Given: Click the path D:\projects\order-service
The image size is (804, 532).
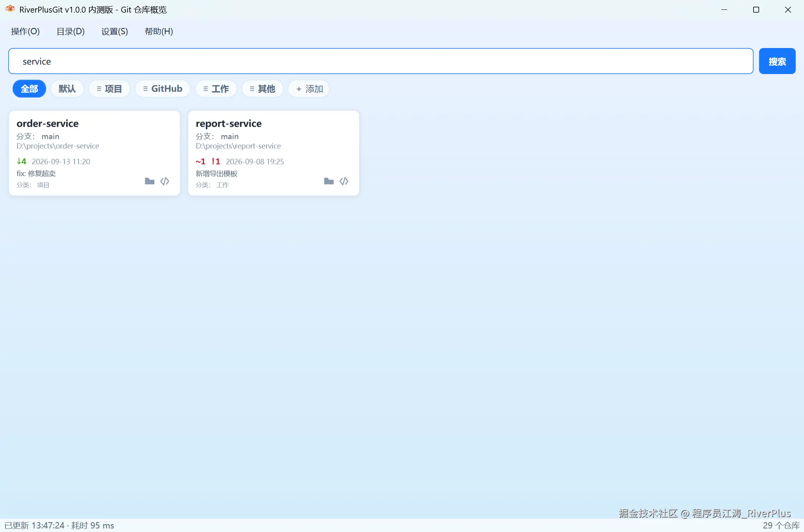Looking at the screenshot, I should pos(58,146).
